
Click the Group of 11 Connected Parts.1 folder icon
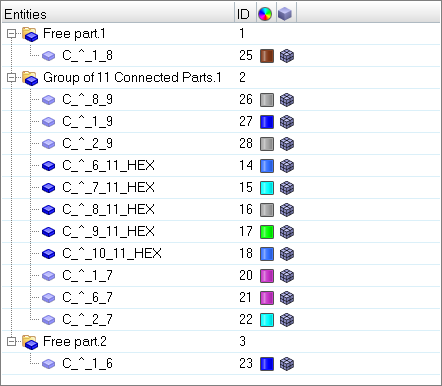tap(30, 78)
